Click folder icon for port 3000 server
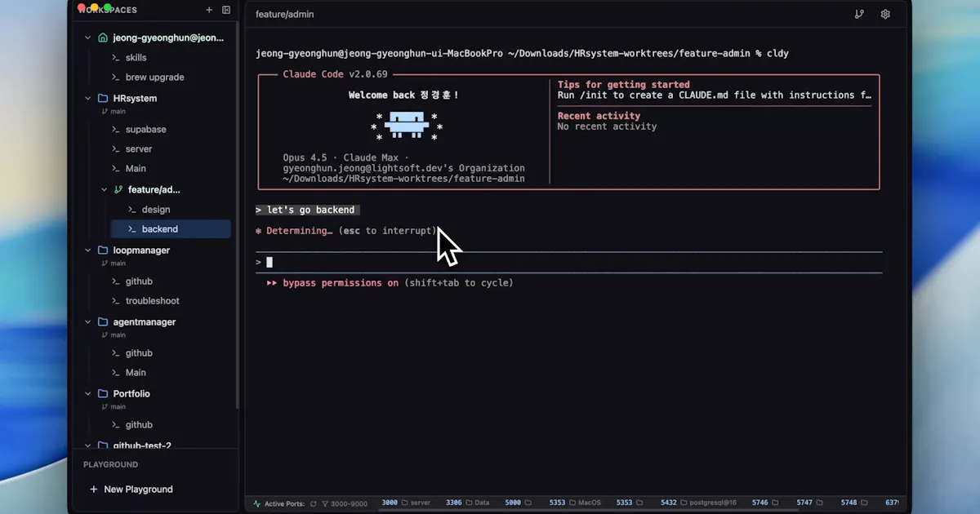Screen dimensions: 980x514 tap(404, 503)
